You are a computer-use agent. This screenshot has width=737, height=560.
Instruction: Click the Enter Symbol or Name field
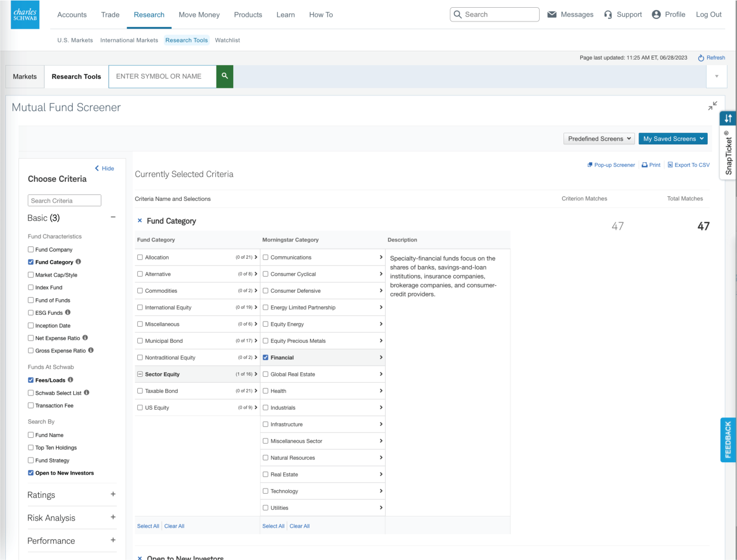tap(162, 76)
